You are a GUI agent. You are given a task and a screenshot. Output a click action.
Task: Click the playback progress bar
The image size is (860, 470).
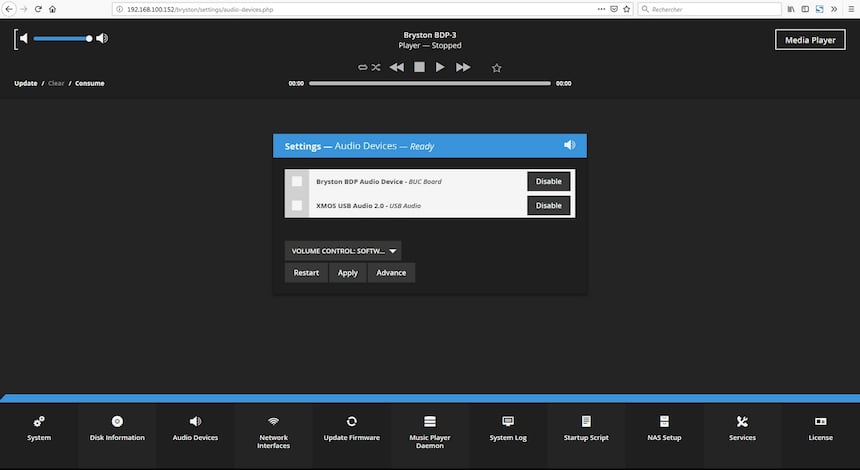429,83
